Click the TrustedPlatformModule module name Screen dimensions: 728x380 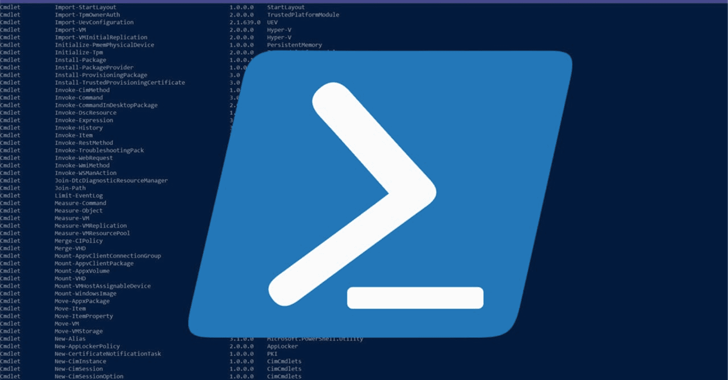point(303,15)
